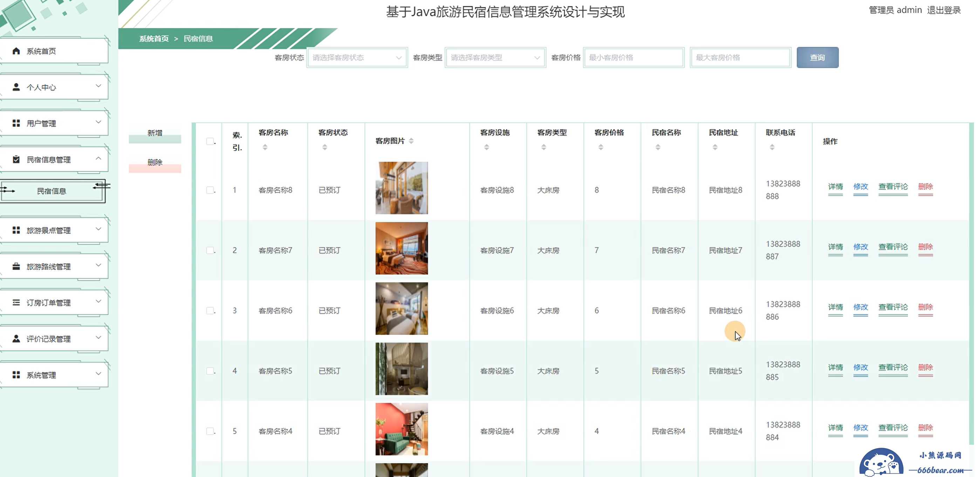
Task: Expand the 旅游景点管理 menu chevron
Action: tap(98, 229)
